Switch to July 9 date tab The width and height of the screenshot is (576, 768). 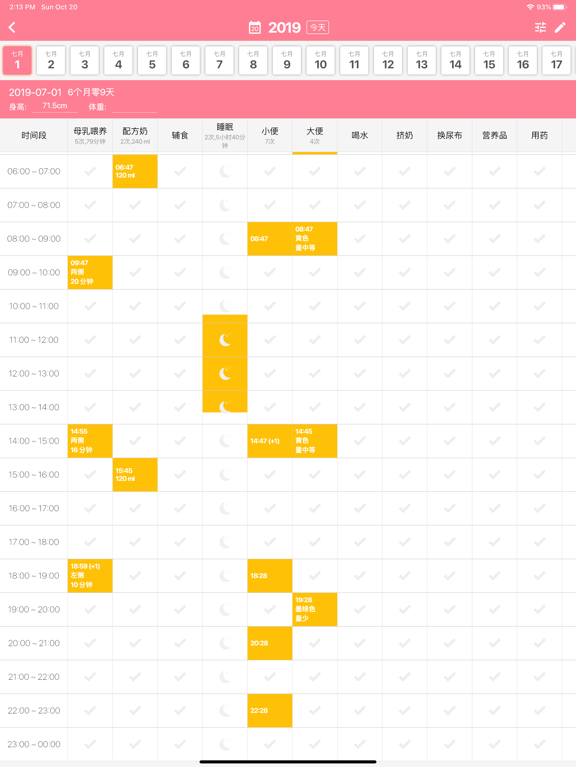(287, 60)
